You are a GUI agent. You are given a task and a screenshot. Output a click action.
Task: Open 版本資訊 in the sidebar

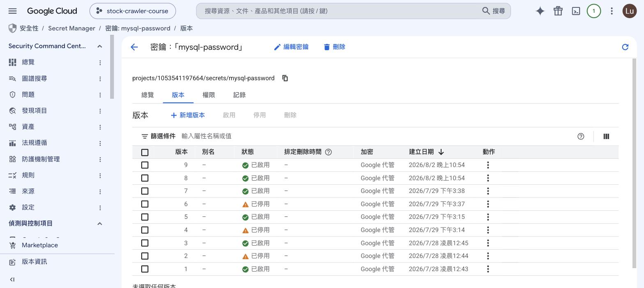click(x=34, y=262)
